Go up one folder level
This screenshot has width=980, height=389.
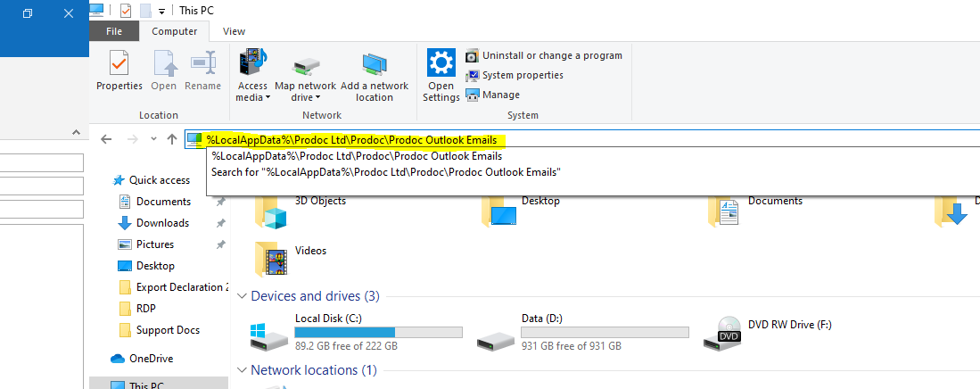(x=172, y=139)
